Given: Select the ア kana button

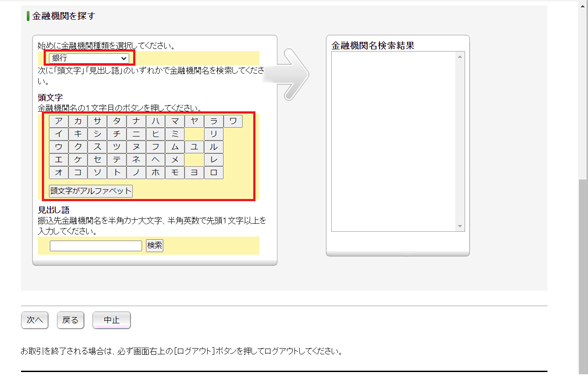Looking at the screenshot, I should point(58,121).
